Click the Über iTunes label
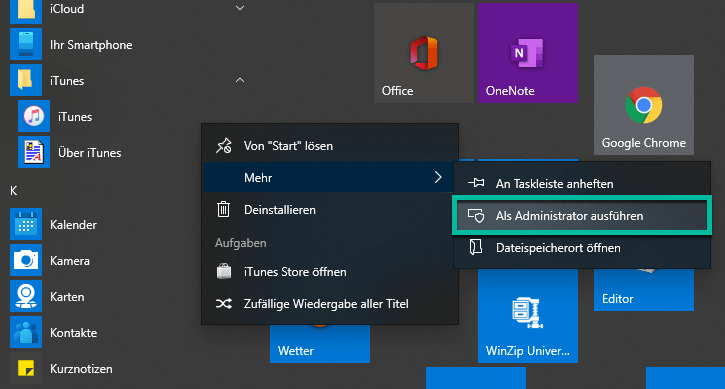This screenshot has width=725, height=389. (x=89, y=153)
